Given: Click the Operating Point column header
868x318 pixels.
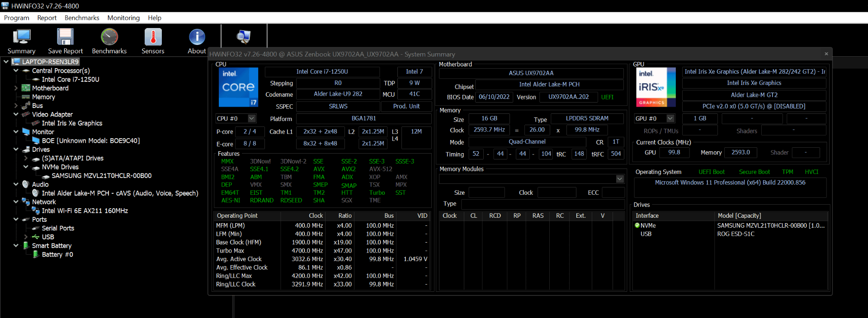Looking at the screenshot, I should coord(247,215).
